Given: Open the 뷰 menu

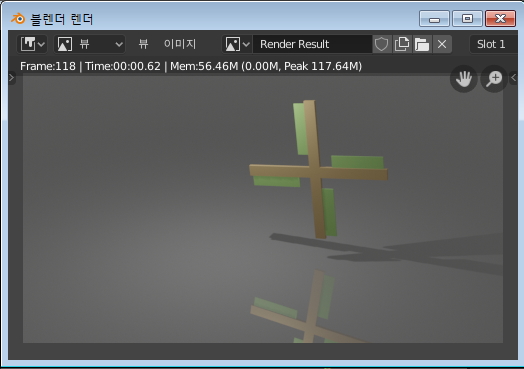Looking at the screenshot, I should pyautogui.click(x=143, y=44).
